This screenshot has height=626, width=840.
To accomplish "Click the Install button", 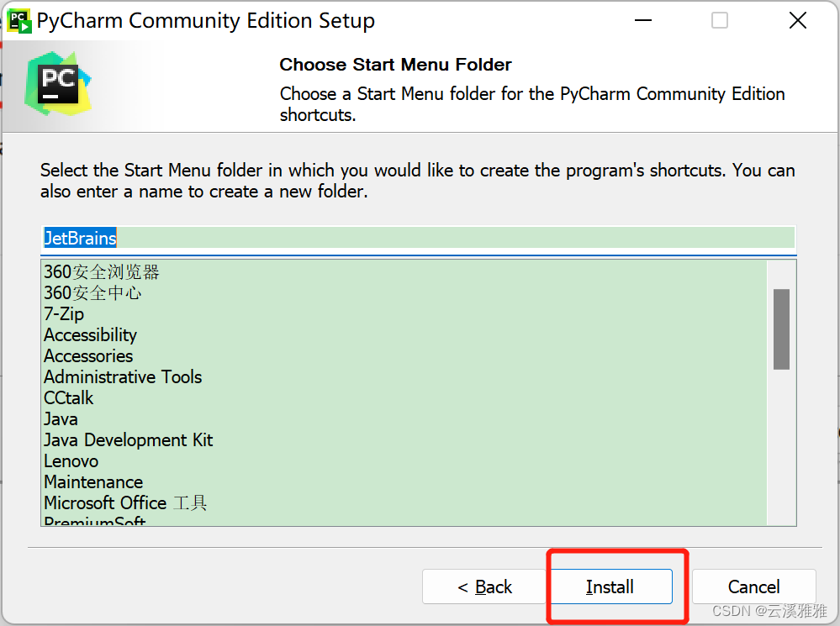I will click(x=611, y=587).
